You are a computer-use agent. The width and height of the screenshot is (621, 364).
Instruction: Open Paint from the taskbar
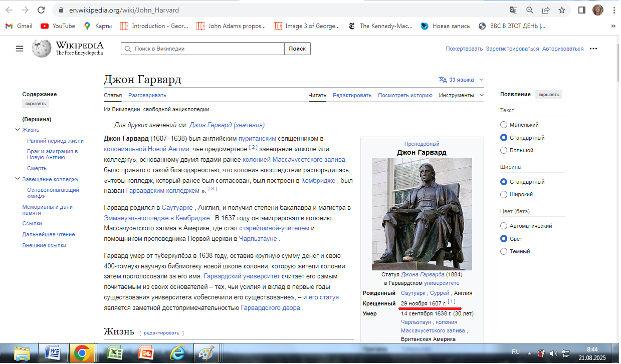206,353
